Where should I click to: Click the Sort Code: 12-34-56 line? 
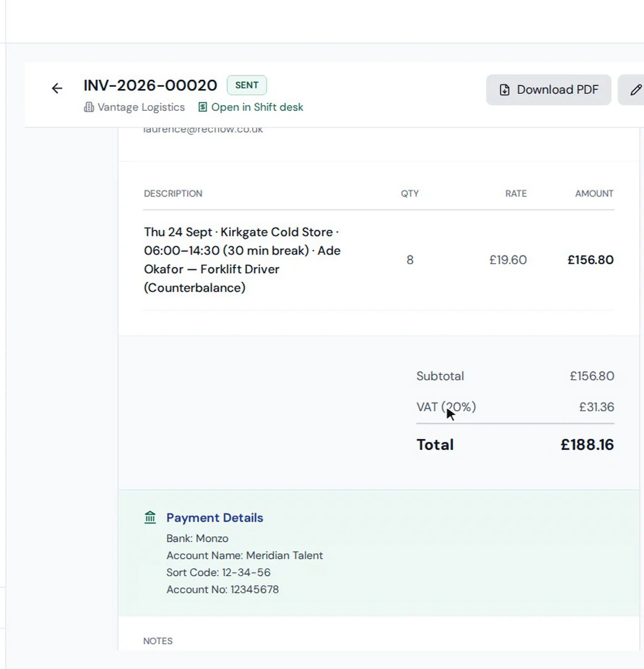[x=219, y=572]
